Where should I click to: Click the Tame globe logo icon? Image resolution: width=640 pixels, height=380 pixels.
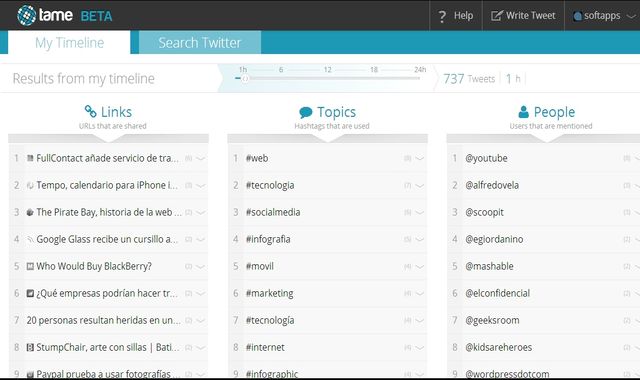pyautogui.click(x=27, y=16)
